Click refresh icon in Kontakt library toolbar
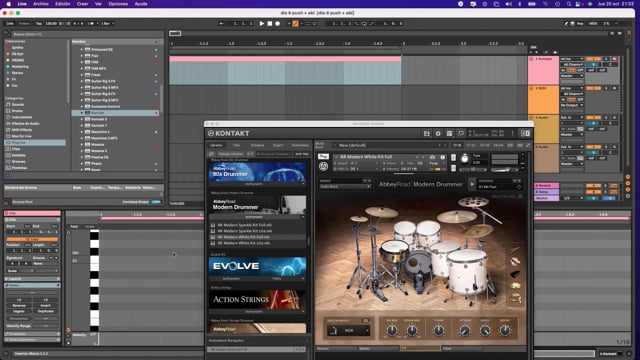Screen dimensions: 640x360 point(211,154)
